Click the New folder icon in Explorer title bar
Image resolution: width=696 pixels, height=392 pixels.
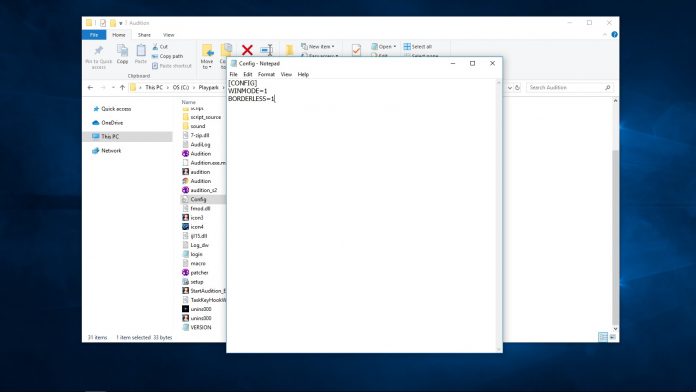(x=113, y=23)
